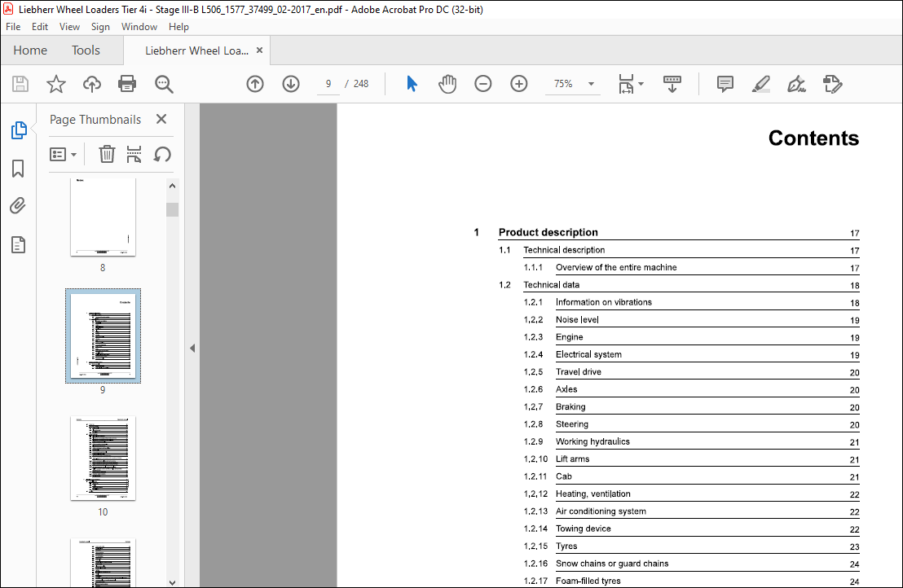Open 'Engine' contents entry
The image size is (903, 588).
[569, 337]
